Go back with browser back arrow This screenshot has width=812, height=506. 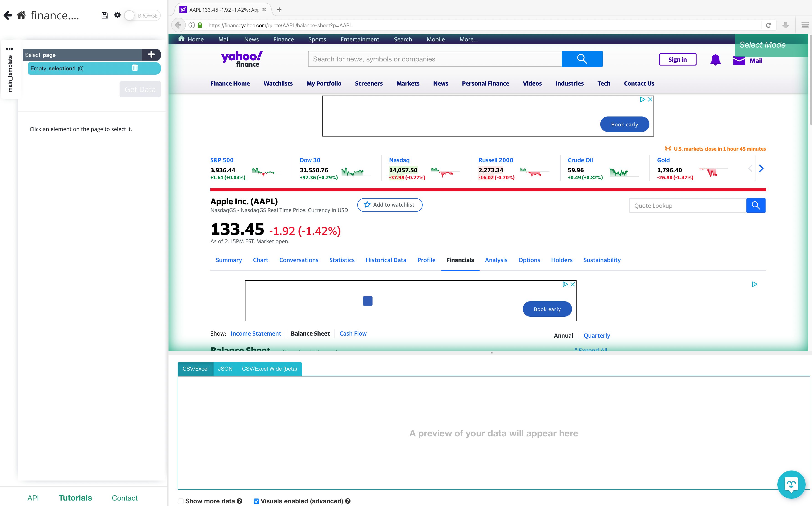[x=179, y=25]
